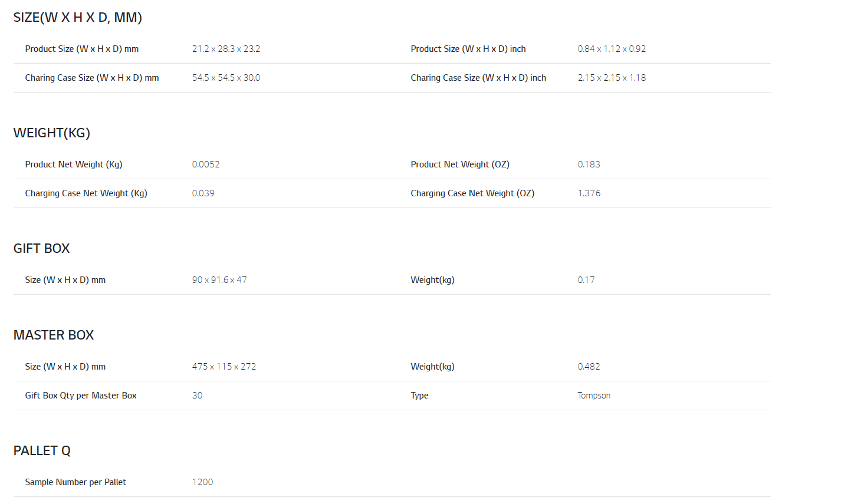This screenshot has width=864, height=504.
Task: Click the Gift Box Qty per Master Box label
Action: tap(81, 396)
